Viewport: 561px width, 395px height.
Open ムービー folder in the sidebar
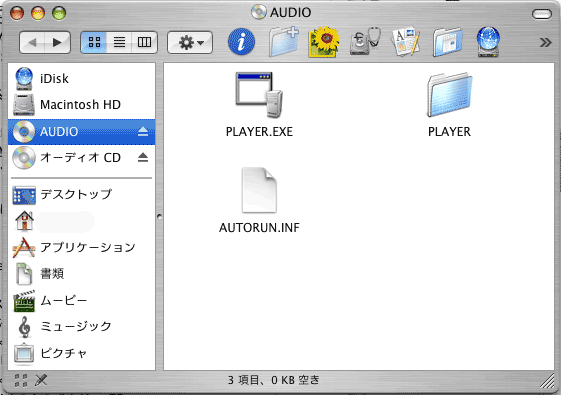click(x=82, y=301)
